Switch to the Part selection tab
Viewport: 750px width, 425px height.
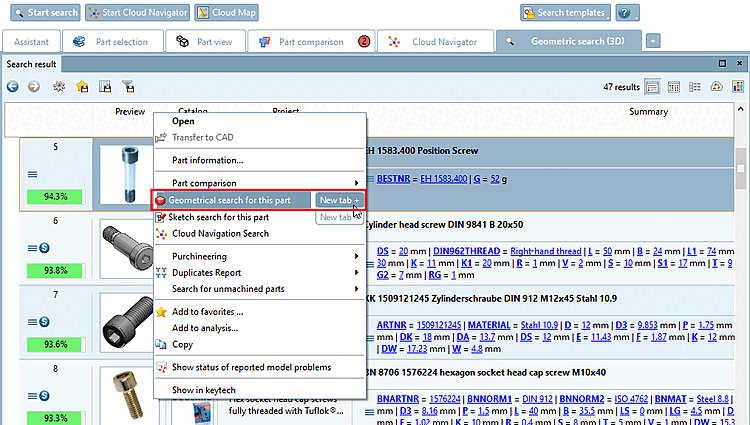[113, 42]
